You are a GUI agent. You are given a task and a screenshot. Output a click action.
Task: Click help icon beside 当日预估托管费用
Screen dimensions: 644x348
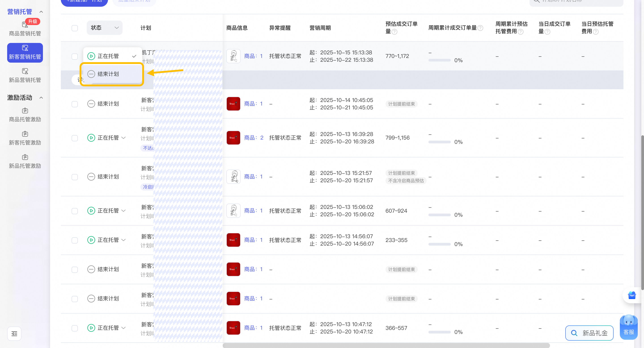[x=595, y=32]
